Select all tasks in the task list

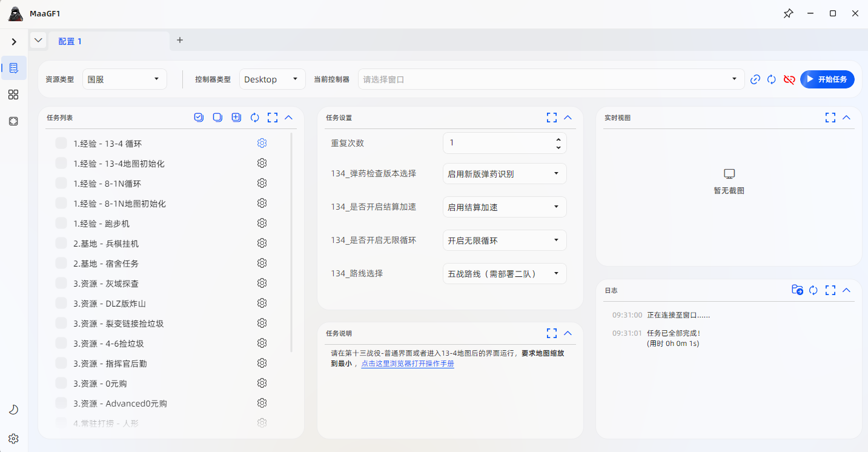tap(199, 117)
